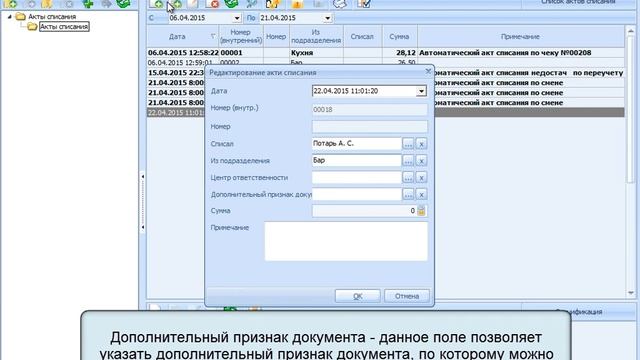Focus the Дополнительный признак документа input
The width and height of the screenshot is (640, 360).
click(x=357, y=195)
